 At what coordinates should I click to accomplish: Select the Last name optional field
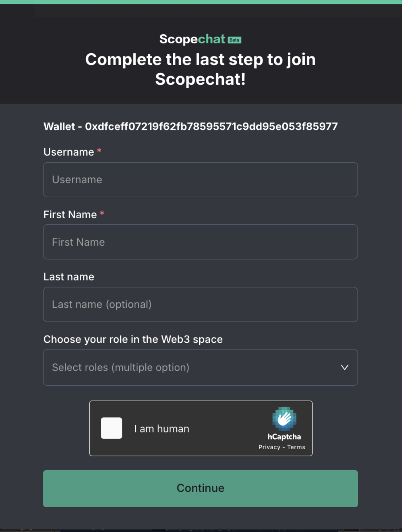[x=200, y=304]
